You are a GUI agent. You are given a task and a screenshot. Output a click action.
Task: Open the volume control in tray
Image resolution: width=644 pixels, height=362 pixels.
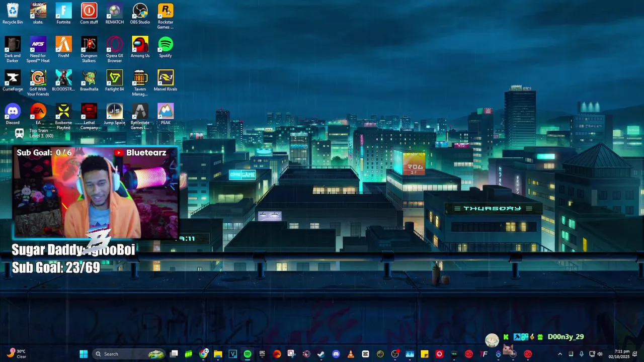coord(600,354)
